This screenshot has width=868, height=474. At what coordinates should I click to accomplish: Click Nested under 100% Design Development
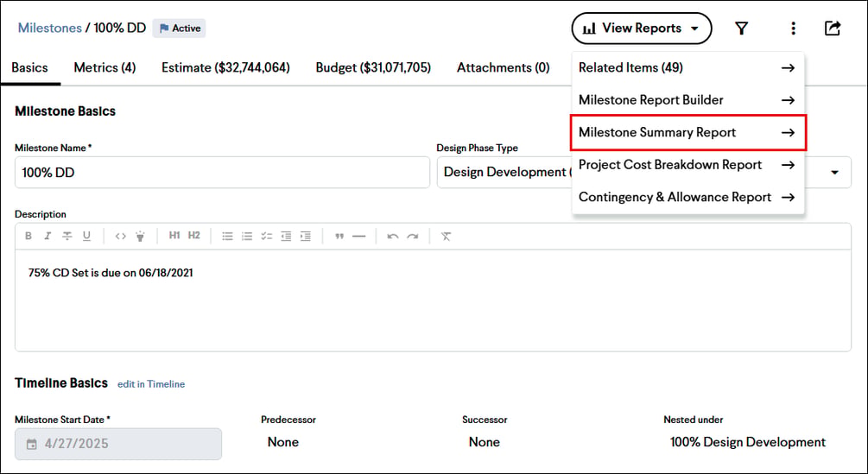coord(748,442)
